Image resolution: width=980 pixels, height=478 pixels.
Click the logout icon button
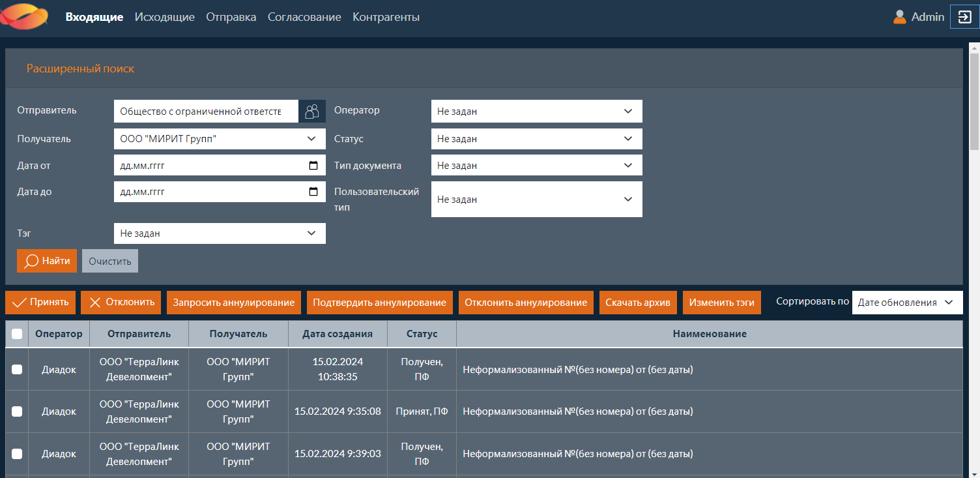964,17
